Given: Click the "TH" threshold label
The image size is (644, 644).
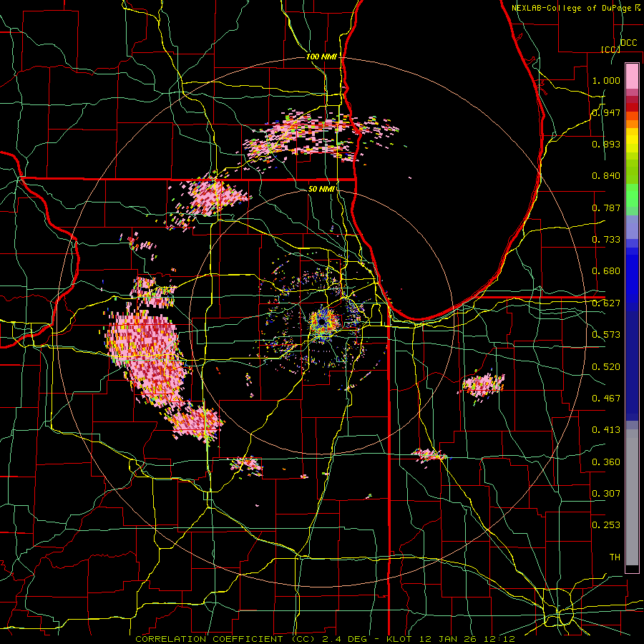Looking at the screenshot, I should coord(615,557).
